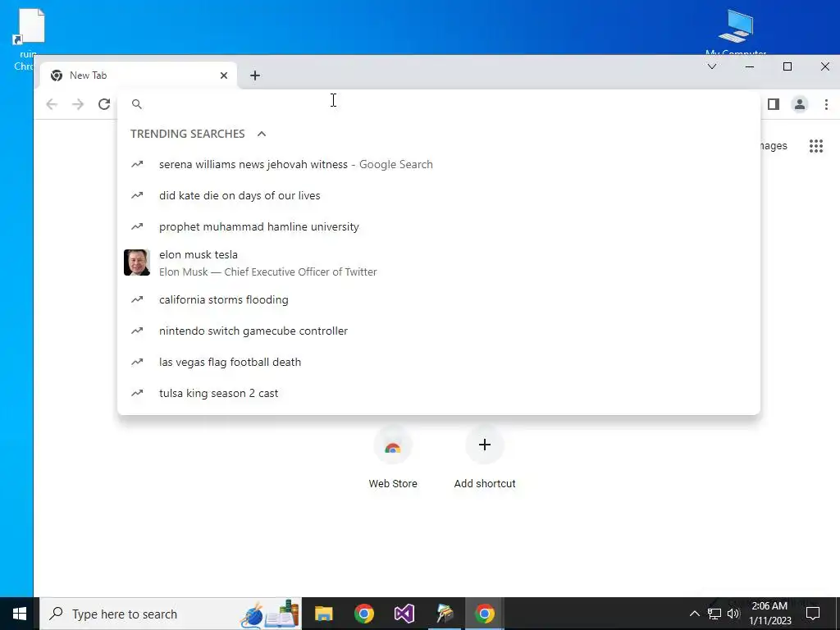Click trending arrow beside tulsa king

137,393
